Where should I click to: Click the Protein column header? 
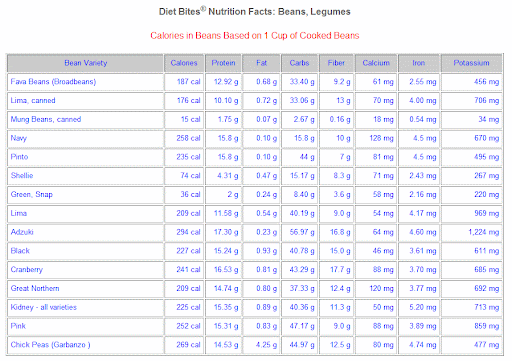(223, 63)
